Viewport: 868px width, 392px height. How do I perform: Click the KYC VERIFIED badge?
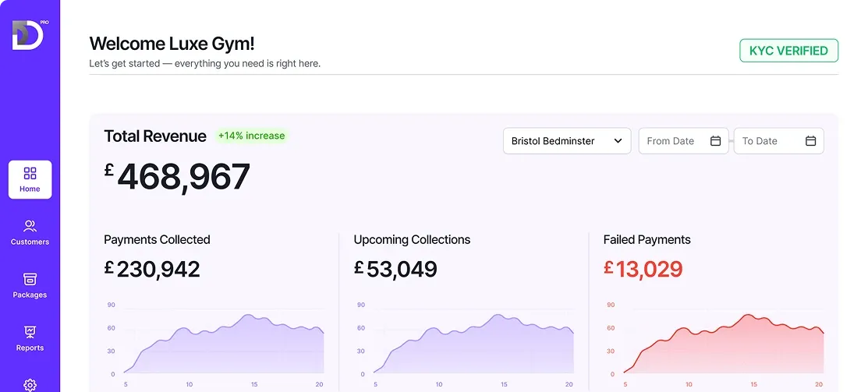point(788,51)
